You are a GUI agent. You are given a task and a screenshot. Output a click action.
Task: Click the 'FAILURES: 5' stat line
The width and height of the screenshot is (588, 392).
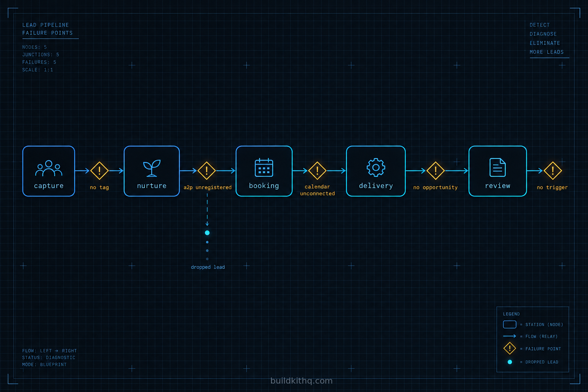click(39, 62)
